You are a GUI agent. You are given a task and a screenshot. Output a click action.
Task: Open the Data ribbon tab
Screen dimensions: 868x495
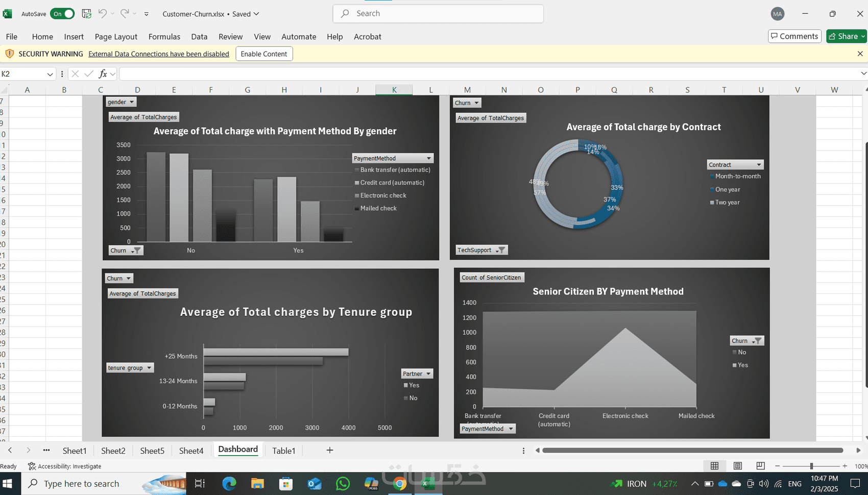point(199,37)
